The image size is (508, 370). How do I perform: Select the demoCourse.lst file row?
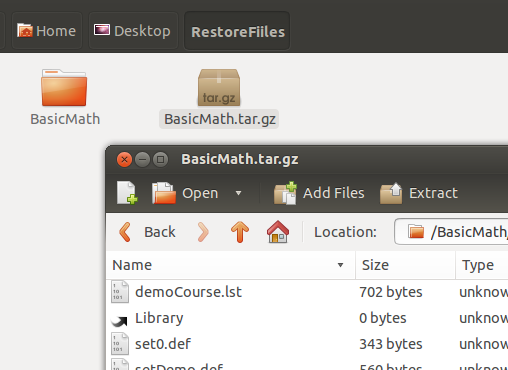click(307, 292)
